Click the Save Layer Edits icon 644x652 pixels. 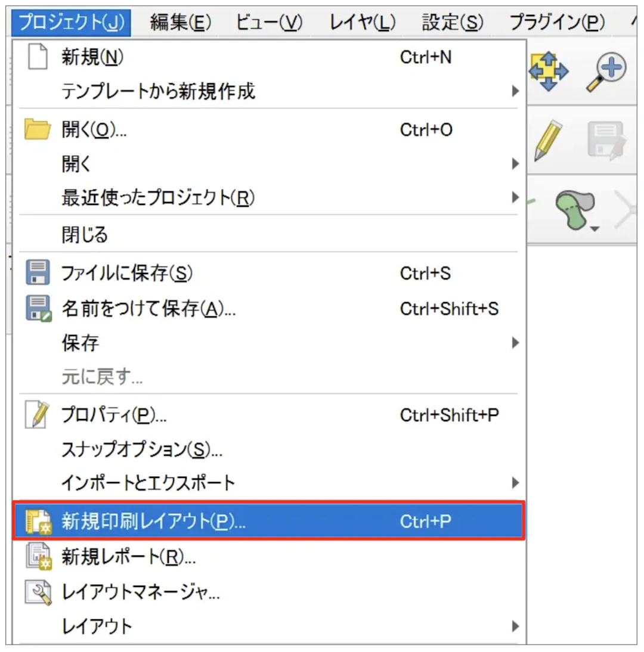605,140
